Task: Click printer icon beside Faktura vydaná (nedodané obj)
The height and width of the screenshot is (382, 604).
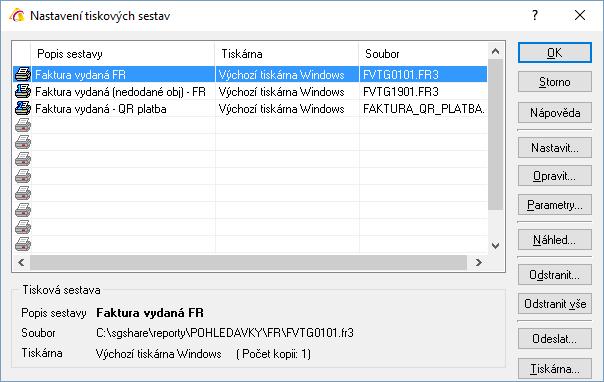Action: 23,91
